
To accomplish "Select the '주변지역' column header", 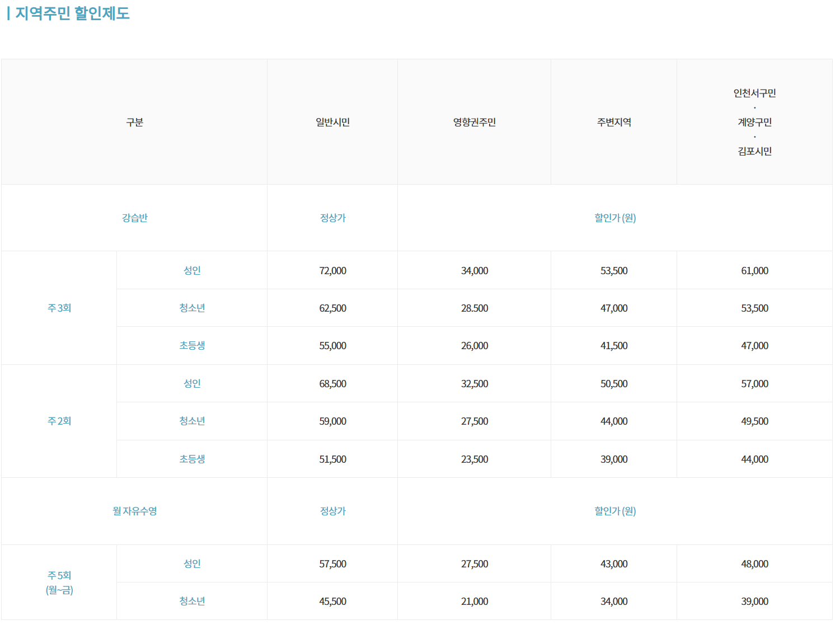I will pyautogui.click(x=614, y=122).
